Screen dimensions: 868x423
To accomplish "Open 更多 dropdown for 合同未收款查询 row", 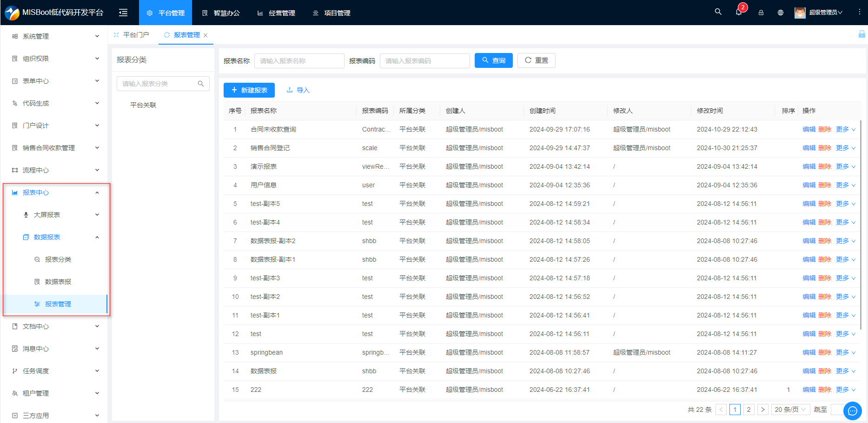I will (846, 129).
